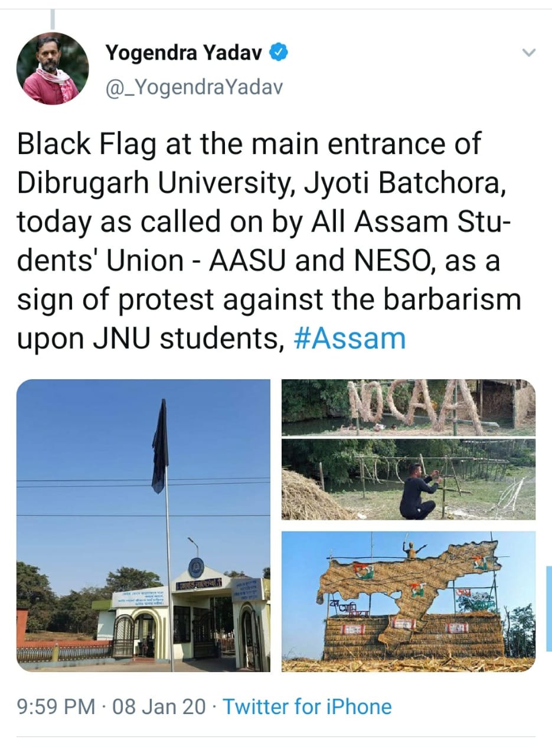Open the Yogendra Yadav display name
This screenshot has height=756, width=552.
(x=185, y=54)
